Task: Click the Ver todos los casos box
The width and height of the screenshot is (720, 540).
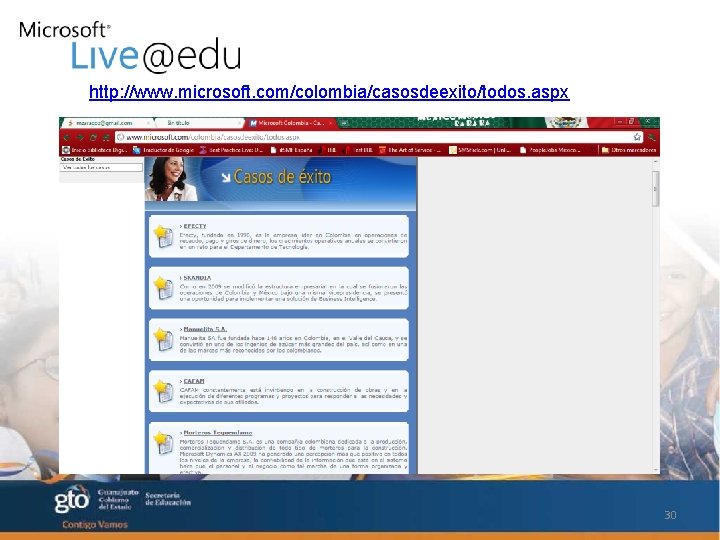Action: 101,168
